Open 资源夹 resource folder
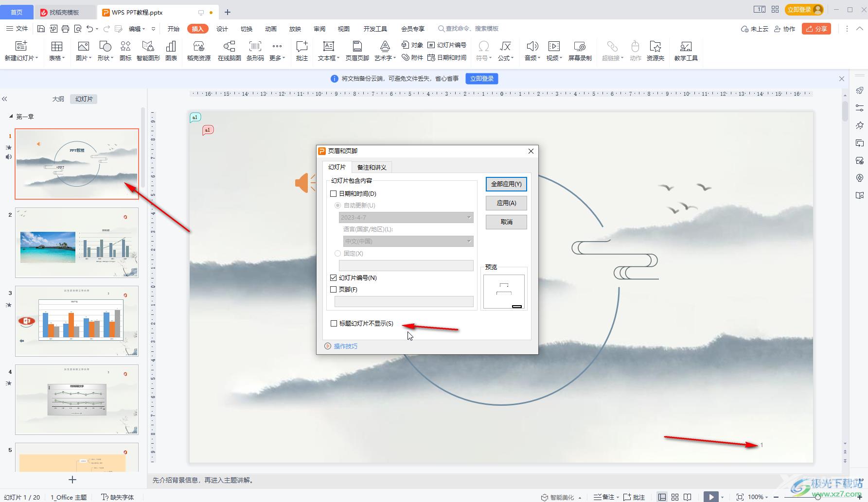Screen dimensions: 868x502 point(655,51)
